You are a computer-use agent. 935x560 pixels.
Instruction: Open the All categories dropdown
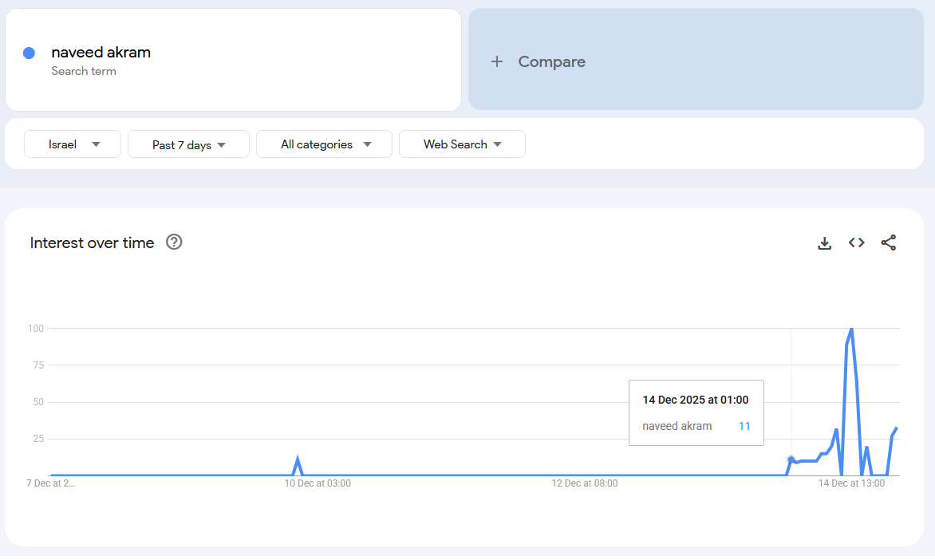pos(325,144)
